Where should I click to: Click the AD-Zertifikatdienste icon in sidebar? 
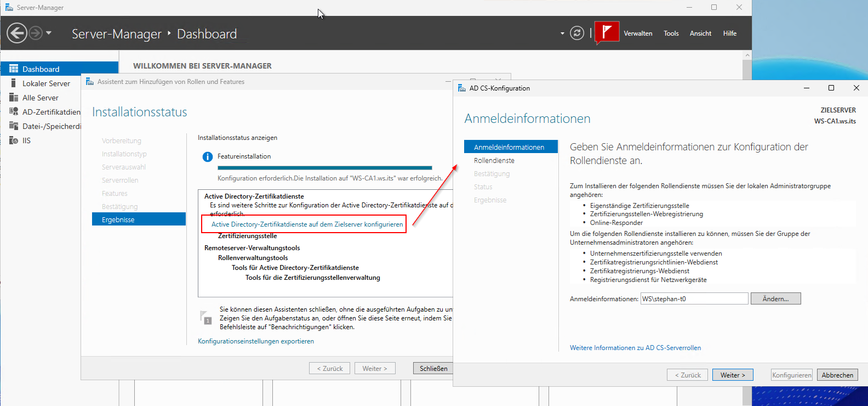14,112
